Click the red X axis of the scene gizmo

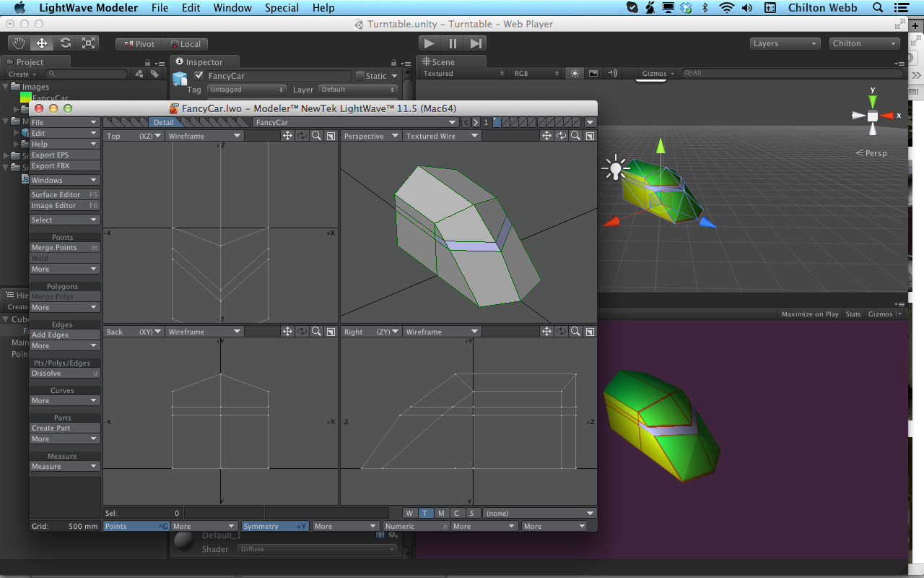pos(887,116)
